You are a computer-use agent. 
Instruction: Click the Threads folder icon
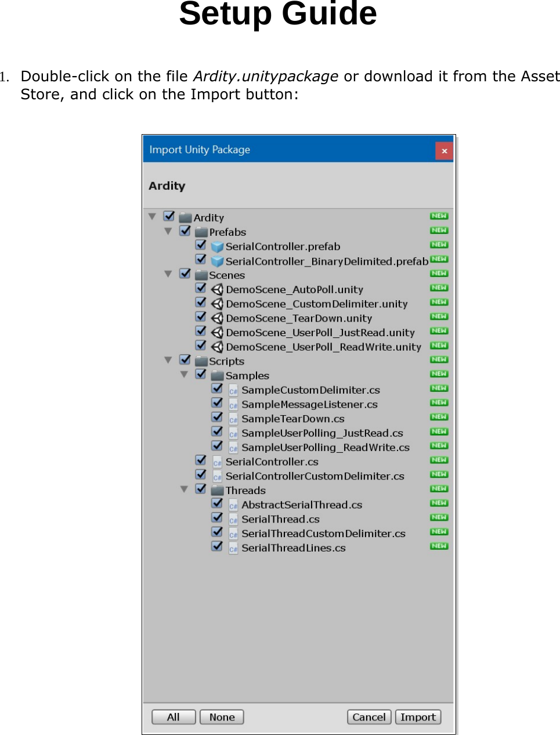[217, 491]
